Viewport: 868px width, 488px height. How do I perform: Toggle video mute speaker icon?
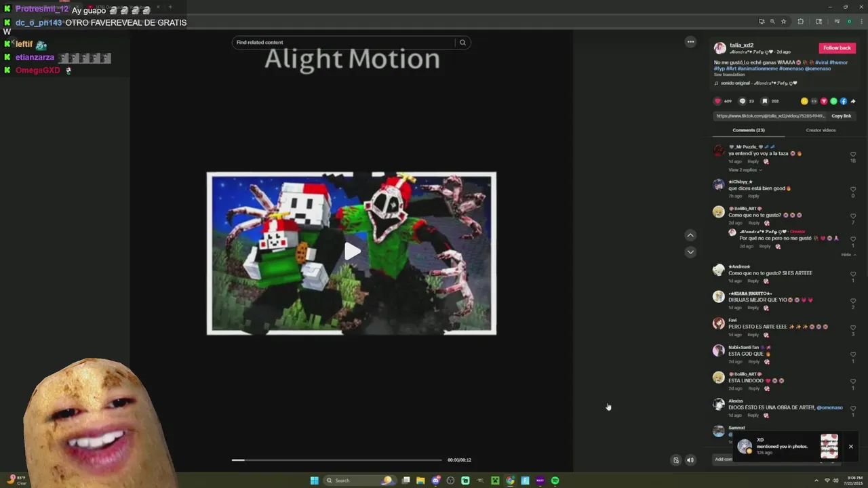690,460
